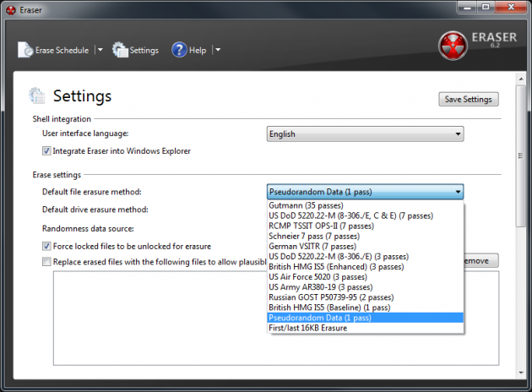This screenshot has height=392, width=532.
Task: Click the Randomness data source label
Action: pos(88,228)
